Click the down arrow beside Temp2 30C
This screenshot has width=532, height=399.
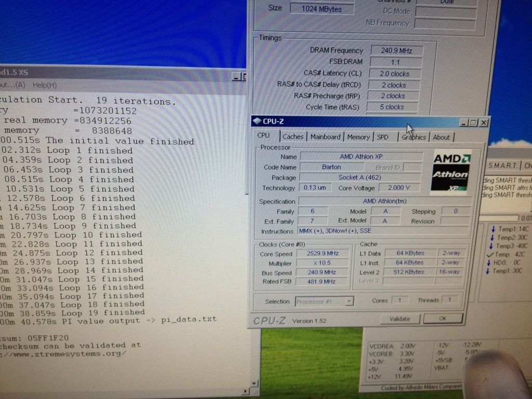(x=492, y=237)
